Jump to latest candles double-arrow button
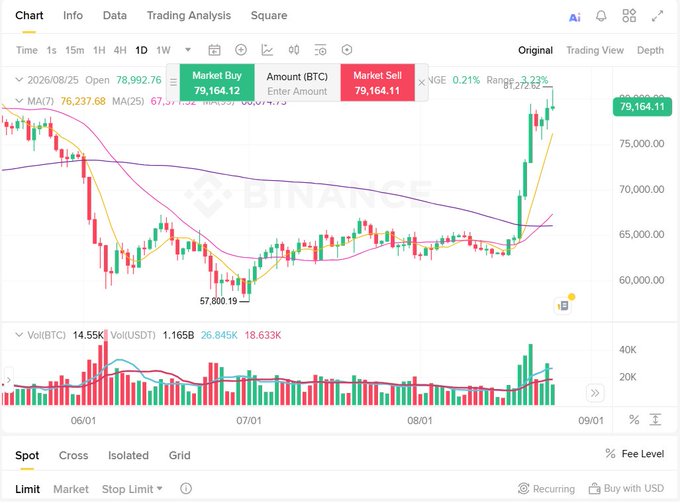 coord(595,393)
